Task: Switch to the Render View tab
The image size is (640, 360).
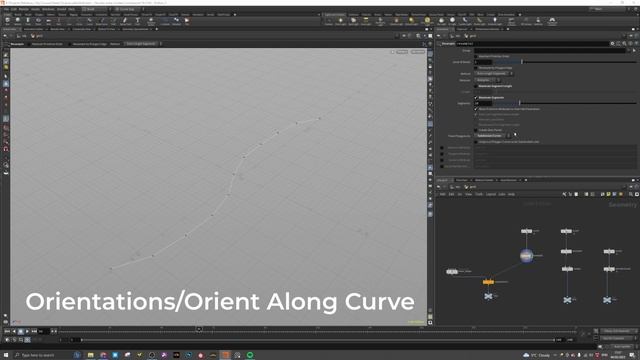Action: pyautogui.click(x=57, y=29)
